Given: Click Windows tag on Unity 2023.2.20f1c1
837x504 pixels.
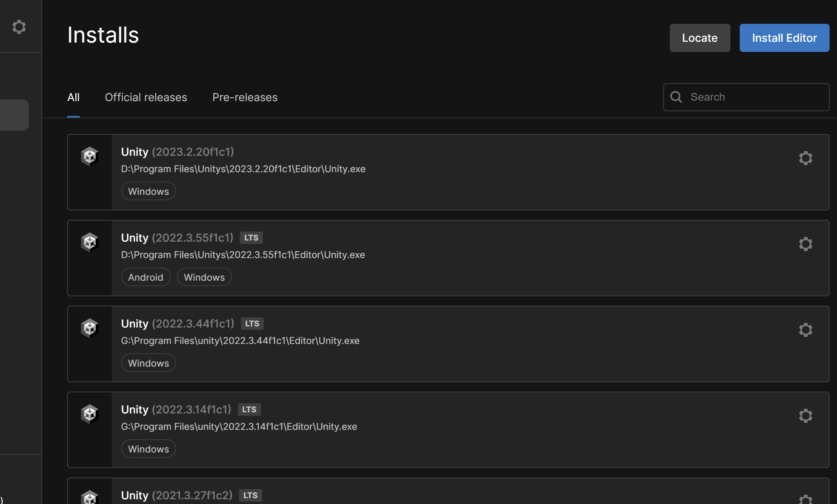Looking at the screenshot, I should tap(148, 191).
